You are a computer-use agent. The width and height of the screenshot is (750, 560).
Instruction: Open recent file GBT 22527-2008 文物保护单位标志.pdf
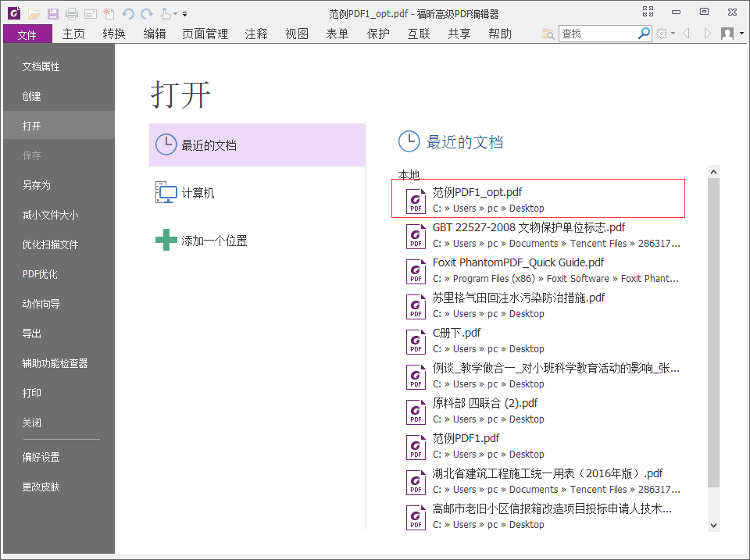[544, 235]
